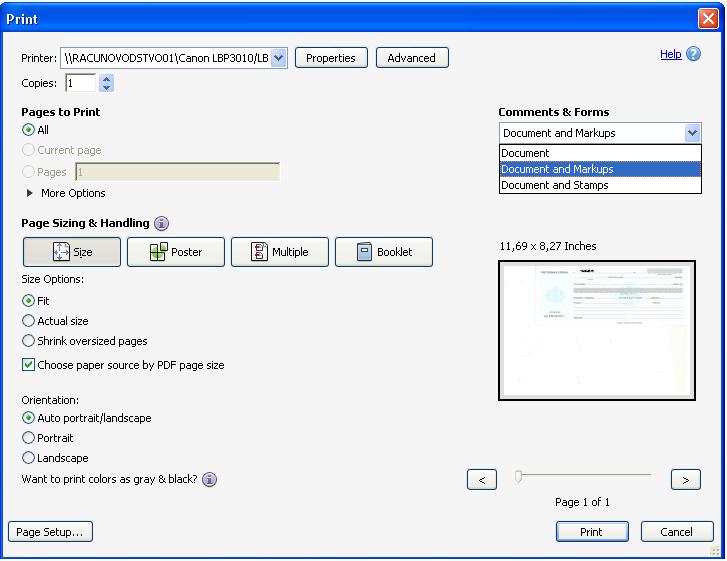This screenshot has height=561, width=727.
Task: Collapse the Comments & Forms dropdown arrow
Action: pos(692,134)
